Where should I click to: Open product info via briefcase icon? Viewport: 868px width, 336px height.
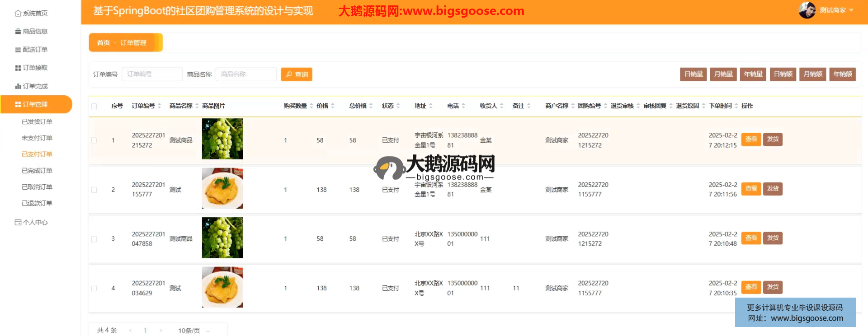[x=18, y=31]
